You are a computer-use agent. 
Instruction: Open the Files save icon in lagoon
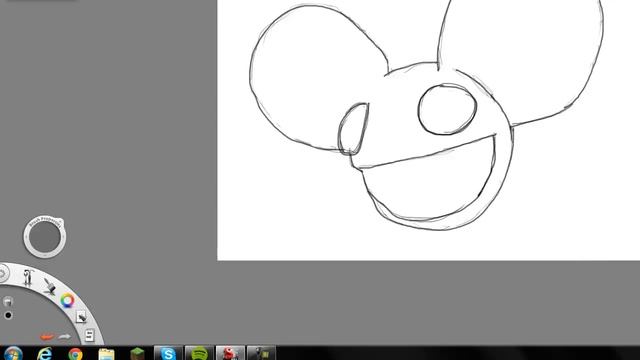(89, 336)
